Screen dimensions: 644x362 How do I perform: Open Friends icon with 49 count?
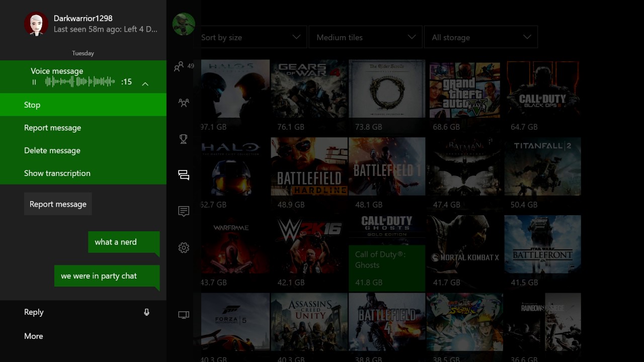[x=184, y=66]
